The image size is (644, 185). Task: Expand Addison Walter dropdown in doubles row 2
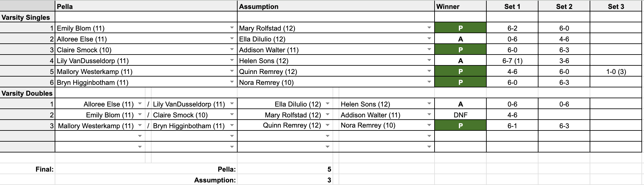(429, 115)
